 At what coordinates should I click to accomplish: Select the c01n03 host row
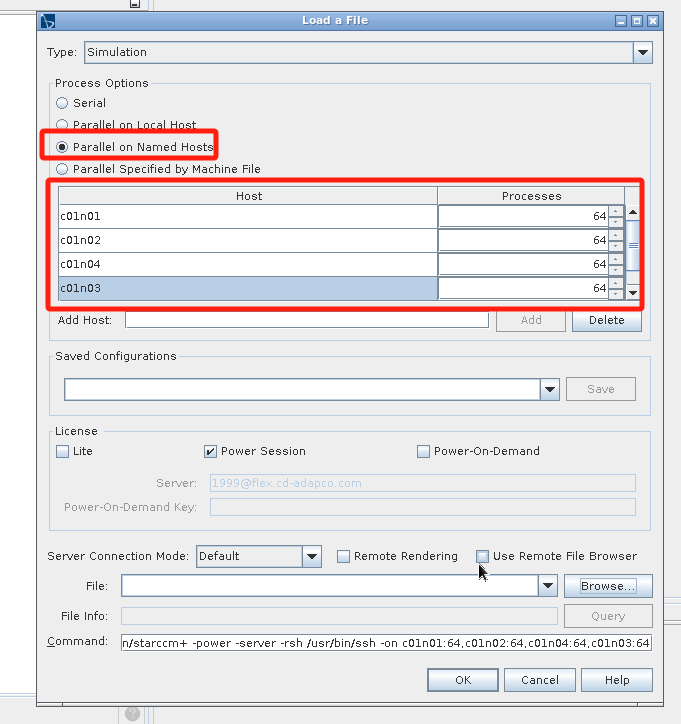coord(248,288)
